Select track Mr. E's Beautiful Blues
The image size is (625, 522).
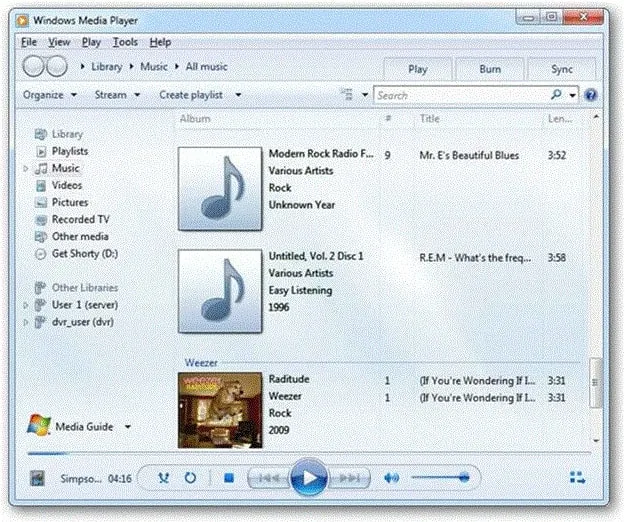click(x=469, y=155)
